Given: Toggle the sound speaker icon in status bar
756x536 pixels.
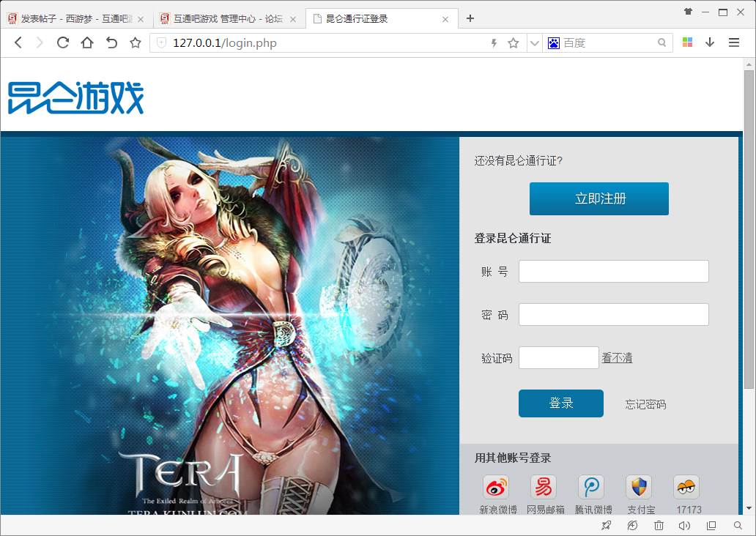Looking at the screenshot, I should click(x=685, y=526).
